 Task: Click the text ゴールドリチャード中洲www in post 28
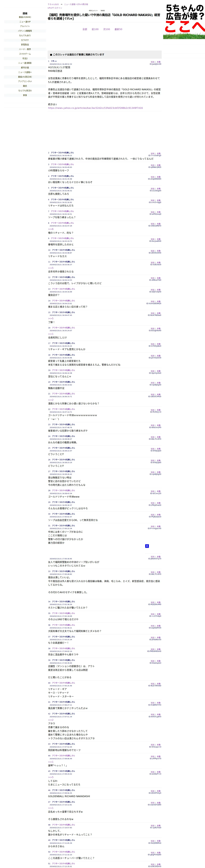click(x=64, y=497)
